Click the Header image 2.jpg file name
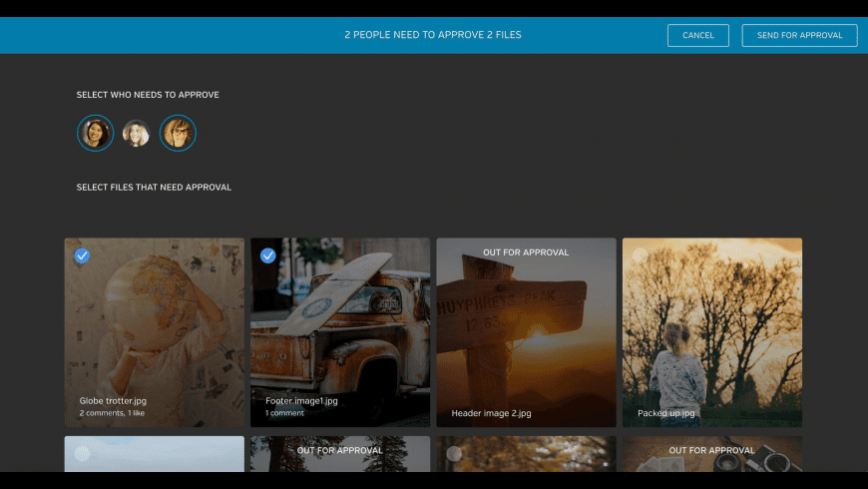 click(x=491, y=413)
